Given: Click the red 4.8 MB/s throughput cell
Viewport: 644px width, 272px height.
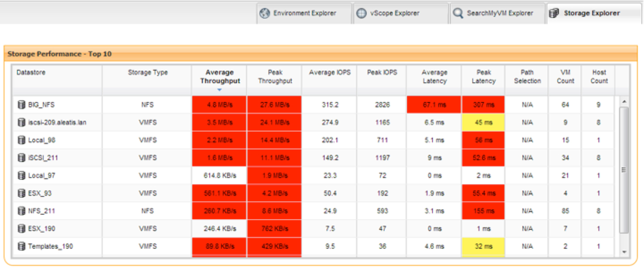Looking at the screenshot, I should click(x=220, y=105).
